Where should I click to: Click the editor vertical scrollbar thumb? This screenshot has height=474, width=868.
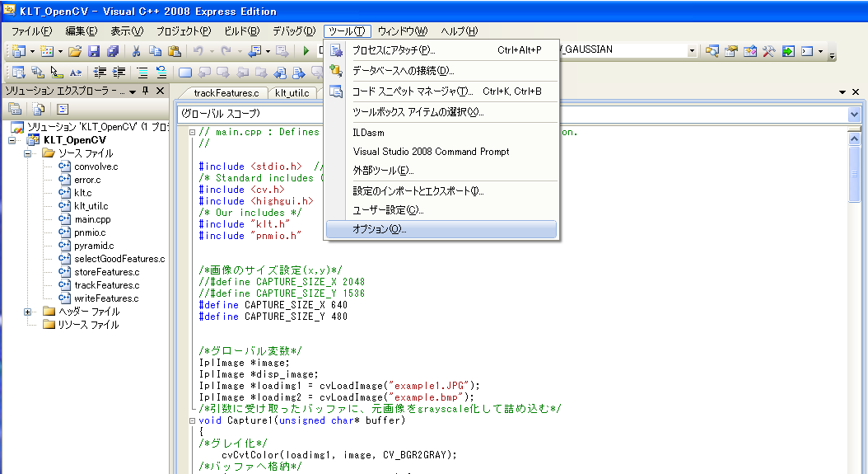pyautogui.click(x=854, y=173)
